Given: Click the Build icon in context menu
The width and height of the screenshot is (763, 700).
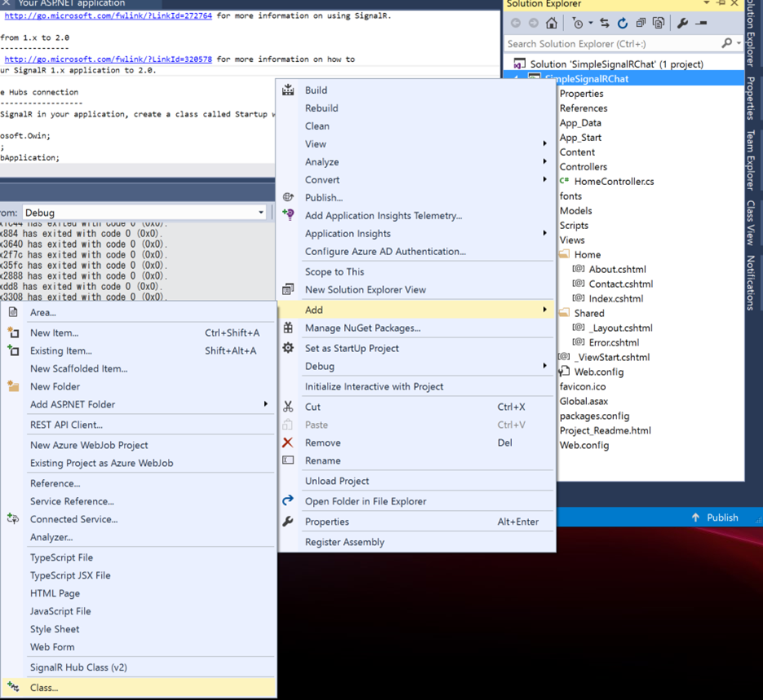Looking at the screenshot, I should pyautogui.click(x=288, y=90).
